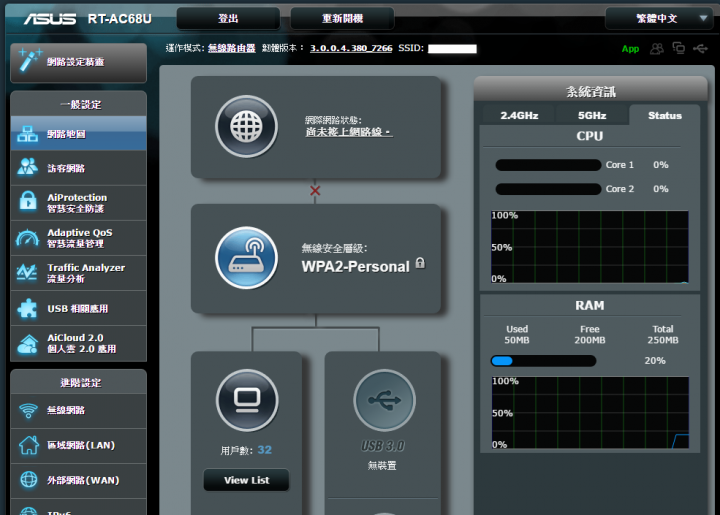Image resolution: width=720 pixels, height=515 pixels.
Task: Click the USB 3.0 無裝置 label
Action: click(382, 465)
